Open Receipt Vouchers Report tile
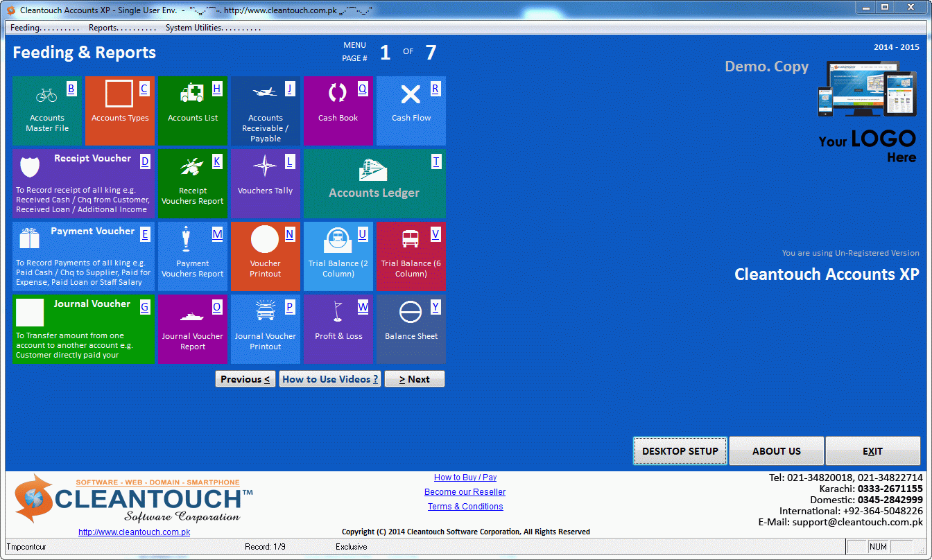The width and height of the screenshot is (932, 560). tap(193, 184)
